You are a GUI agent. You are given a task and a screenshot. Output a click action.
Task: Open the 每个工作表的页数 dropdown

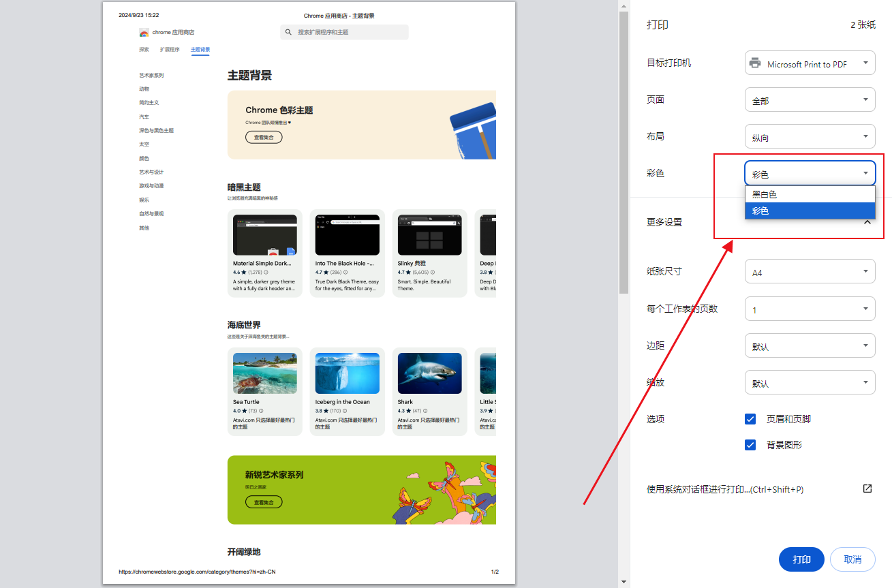tap(810, 309)
